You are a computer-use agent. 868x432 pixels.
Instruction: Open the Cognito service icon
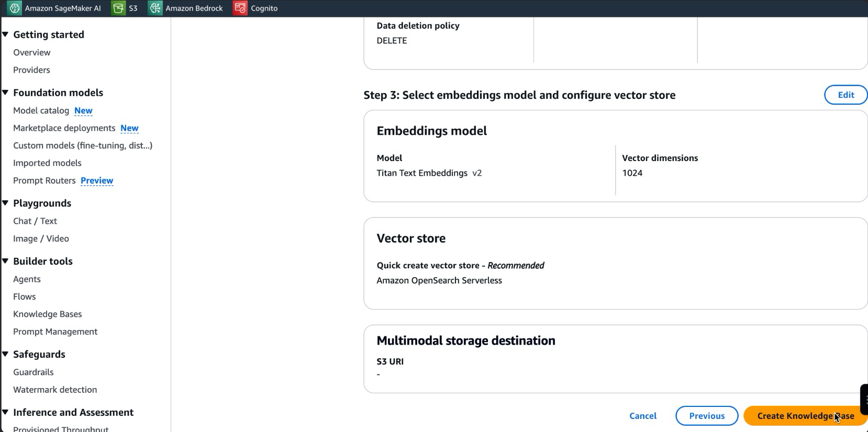[240, 8]
